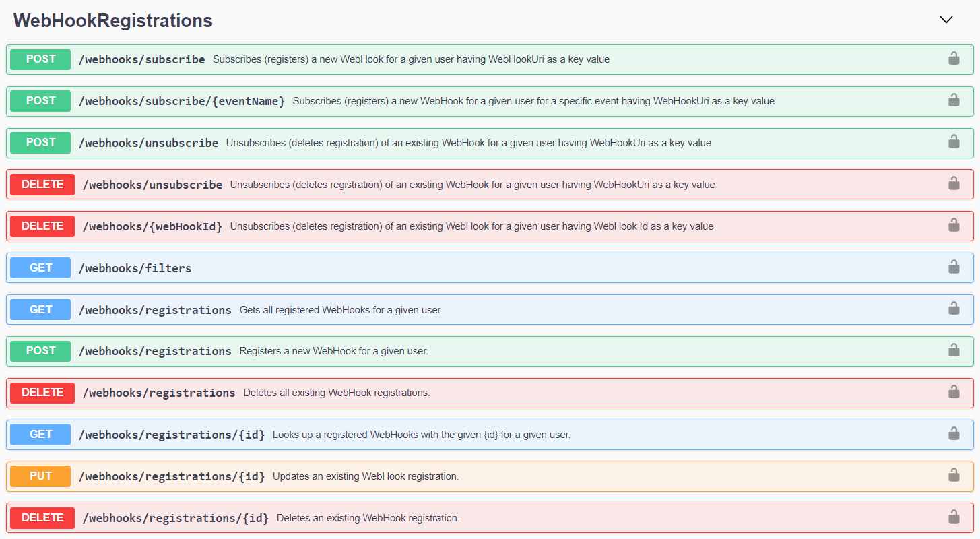Click lock icon on DELETE /webhooks/unsubscribe row
The width and height of the screenshot is (980, 539).
[954, 184]
